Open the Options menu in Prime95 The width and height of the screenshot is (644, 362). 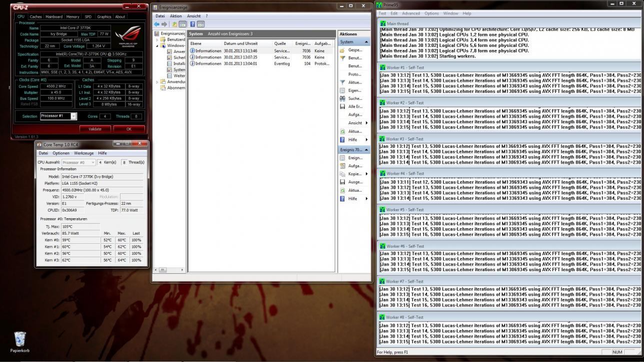(431, 13)
